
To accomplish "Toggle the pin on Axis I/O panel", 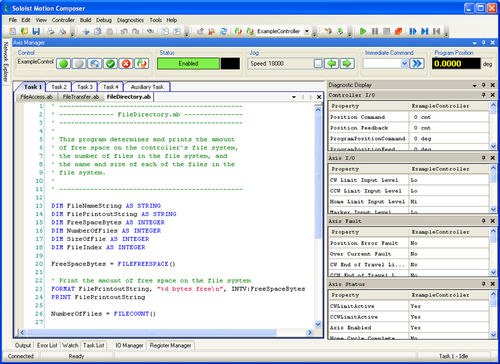I will (484, 158).
